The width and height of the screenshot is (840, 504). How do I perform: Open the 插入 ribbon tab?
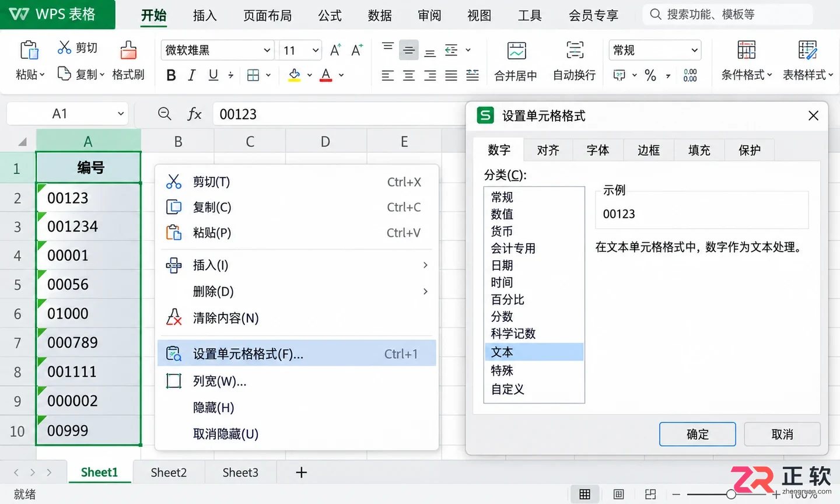205,15
